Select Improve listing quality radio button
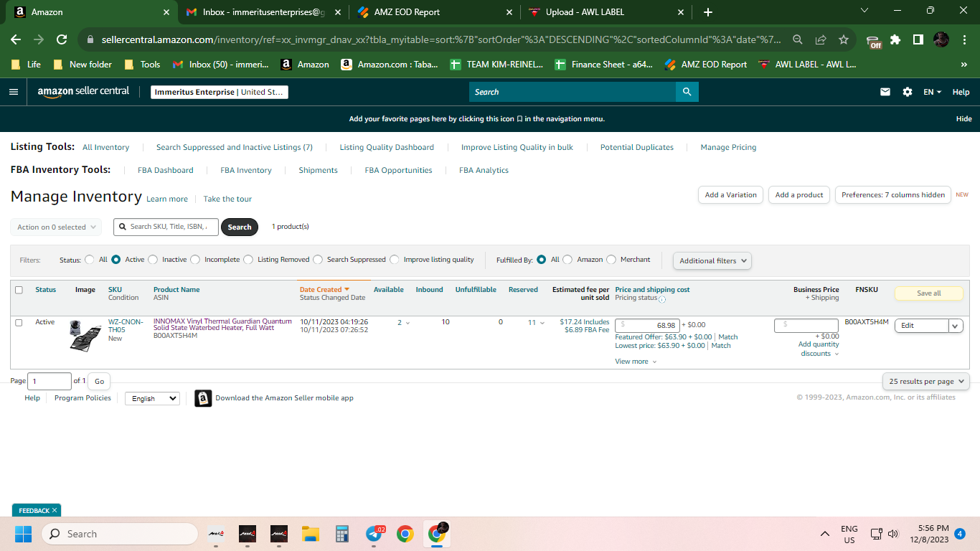 [395, 260]
